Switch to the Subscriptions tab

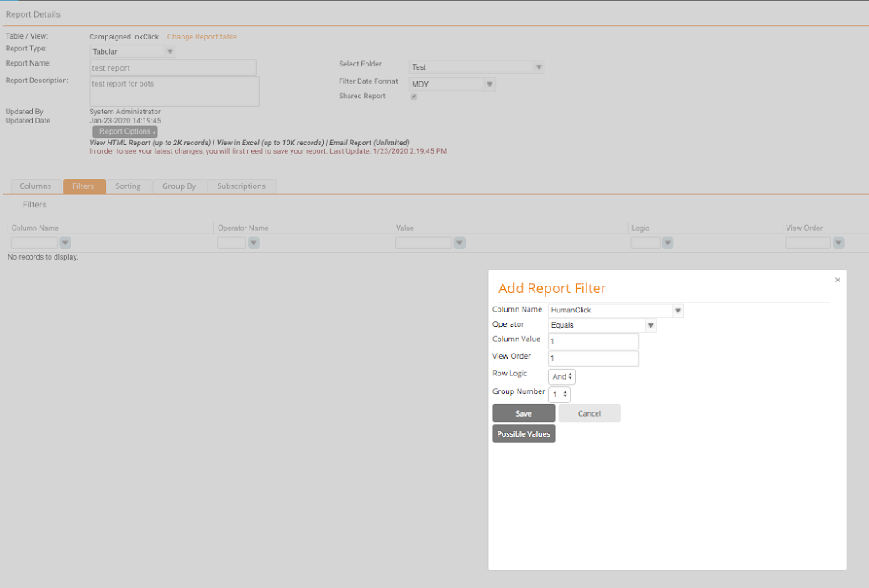(241, 186)
